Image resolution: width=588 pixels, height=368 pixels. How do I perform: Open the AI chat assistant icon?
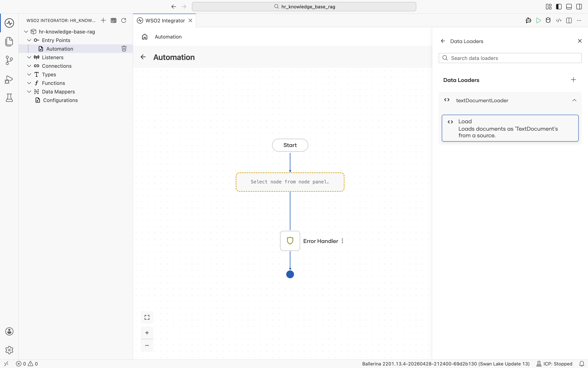(x=528, y=20)
